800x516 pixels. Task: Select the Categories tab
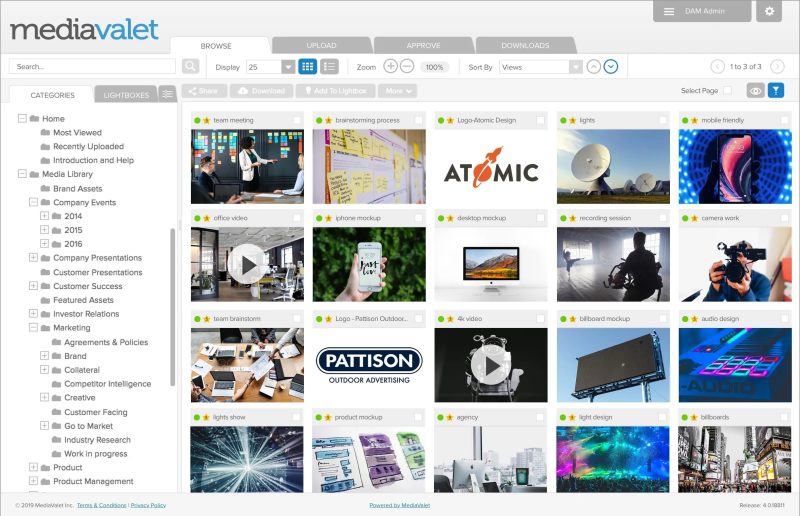52,95
